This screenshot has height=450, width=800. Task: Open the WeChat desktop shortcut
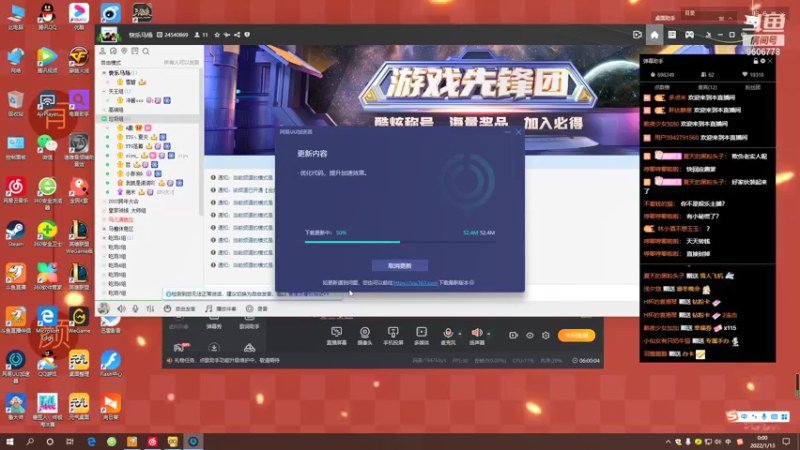[x=47, y=147]
